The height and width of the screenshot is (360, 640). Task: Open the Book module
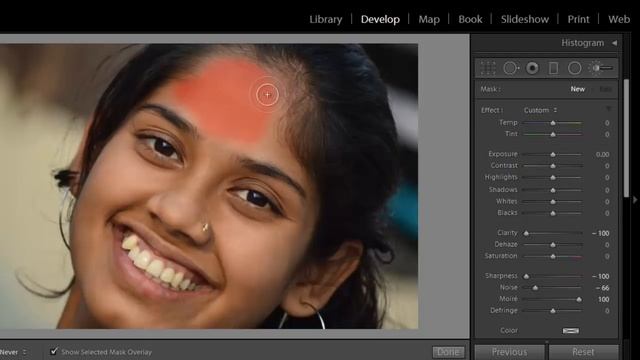point(470,19)
